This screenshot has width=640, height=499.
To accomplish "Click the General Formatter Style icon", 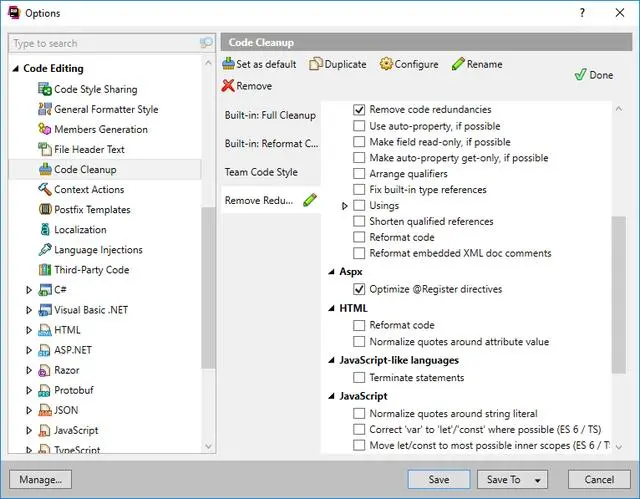I will 45,109.
